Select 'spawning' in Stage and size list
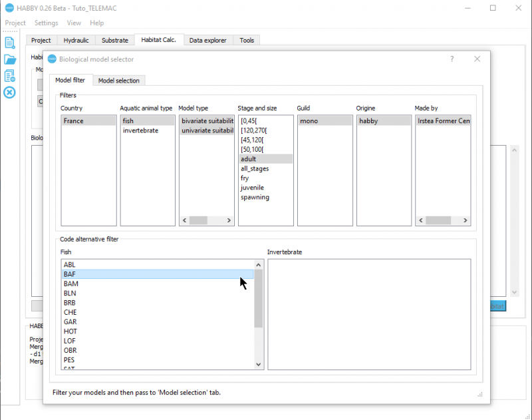532x420 pixels. (x=255, y=197)
